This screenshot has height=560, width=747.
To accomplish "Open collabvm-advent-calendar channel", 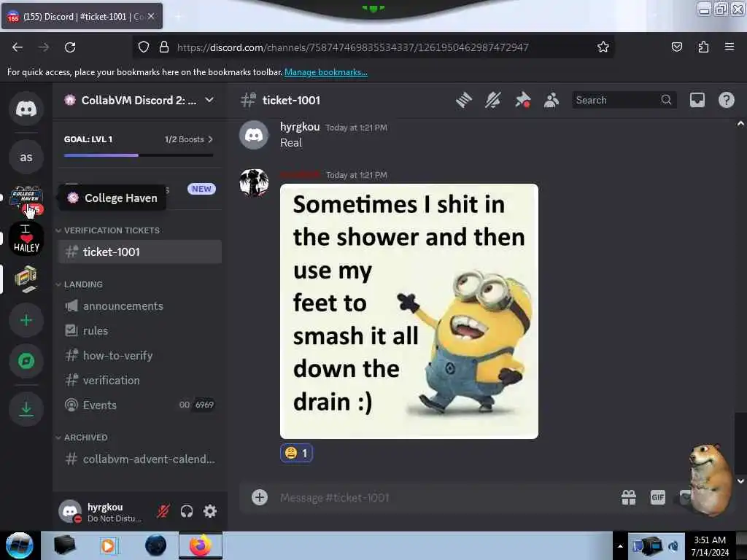I will 139,459.
